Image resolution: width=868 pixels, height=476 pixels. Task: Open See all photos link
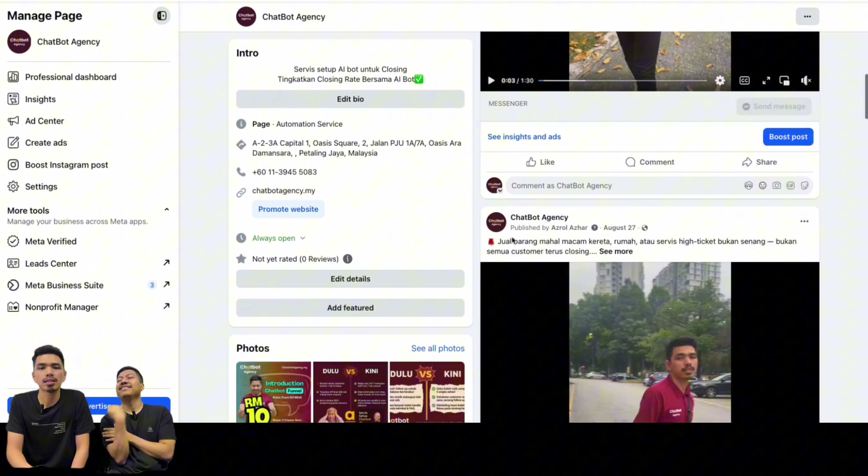(x=438, y=348)
